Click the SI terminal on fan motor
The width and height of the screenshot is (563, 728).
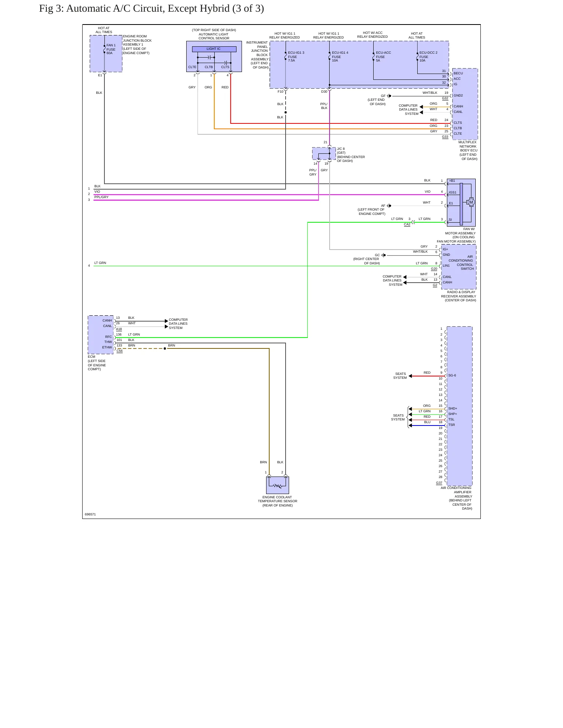click(x=450, y=220)
